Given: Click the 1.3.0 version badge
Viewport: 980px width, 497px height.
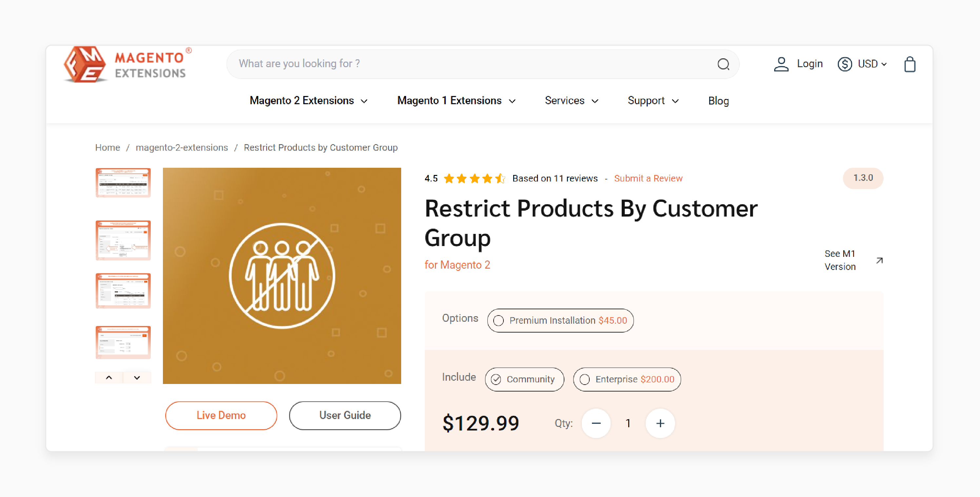Looking at the screenshot, I should click(863, 178).
